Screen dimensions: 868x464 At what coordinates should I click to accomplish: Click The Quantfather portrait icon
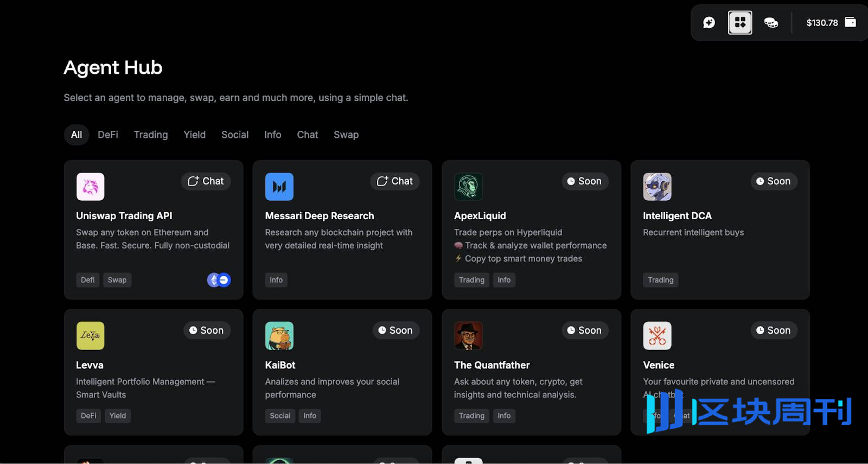coord(468,336)
